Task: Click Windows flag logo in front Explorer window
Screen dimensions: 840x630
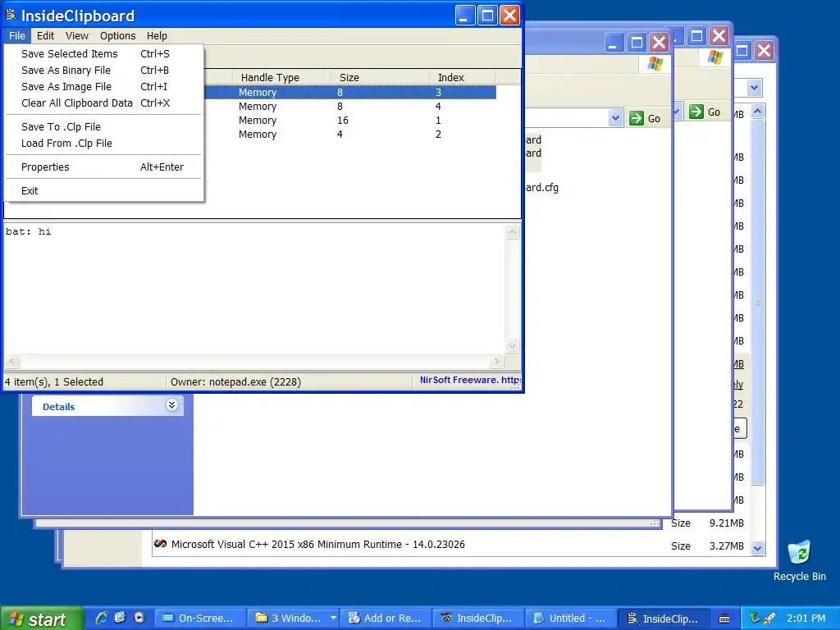Action: pyautogui.click(x=655, y=63)
